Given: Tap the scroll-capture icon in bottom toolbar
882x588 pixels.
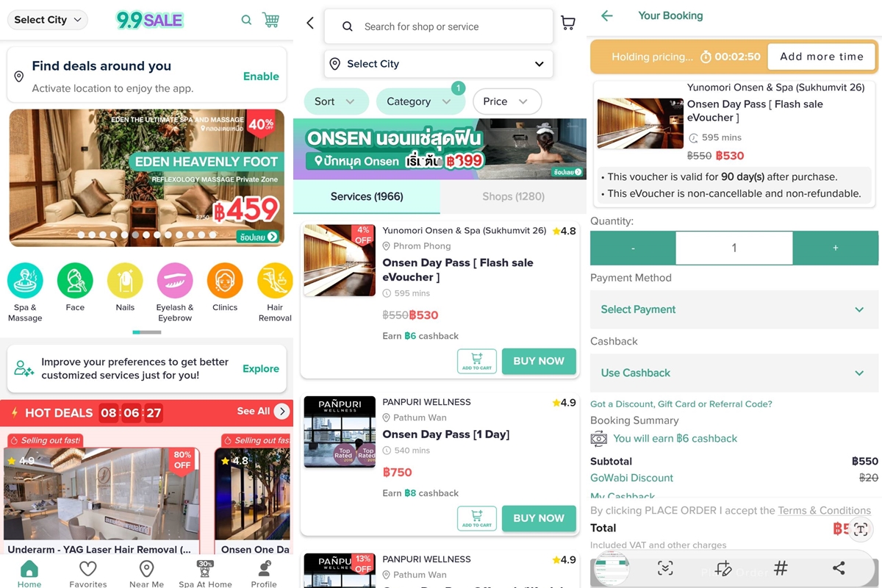Looking at the screenshot, I should 665,568.
